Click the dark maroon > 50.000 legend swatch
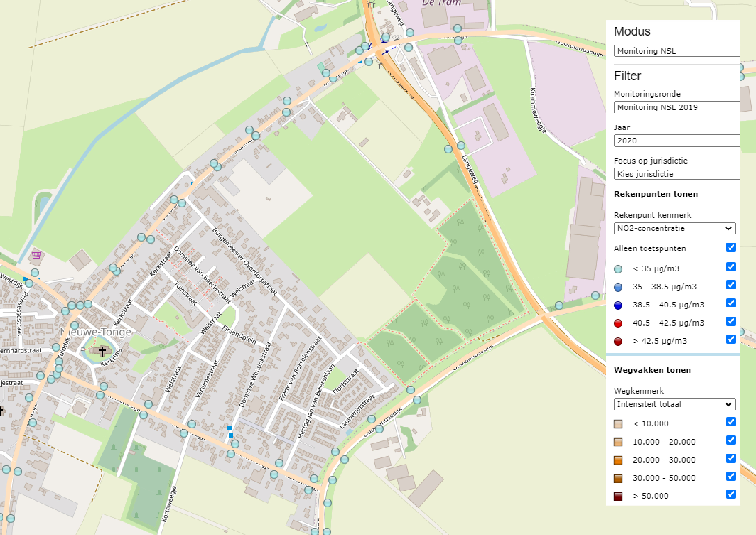The image size is (756, 535). [618, 496]
